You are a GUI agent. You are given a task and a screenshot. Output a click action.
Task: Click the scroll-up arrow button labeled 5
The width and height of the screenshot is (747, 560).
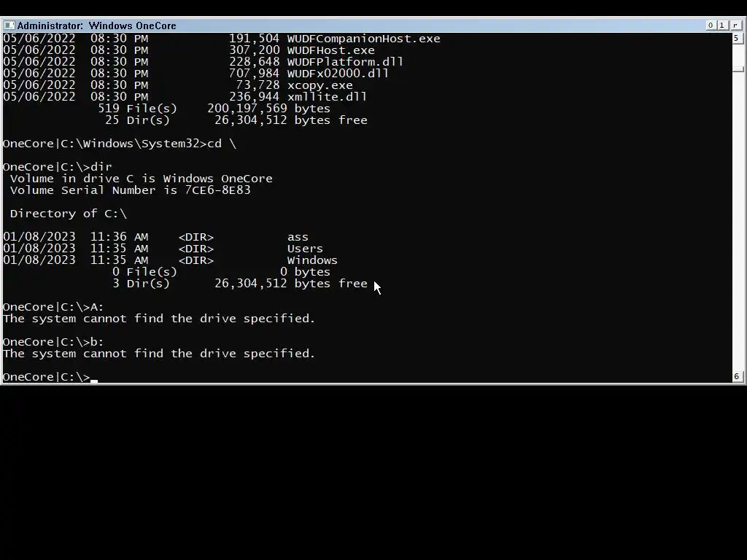pyautogui.click(x=737, y=38)
